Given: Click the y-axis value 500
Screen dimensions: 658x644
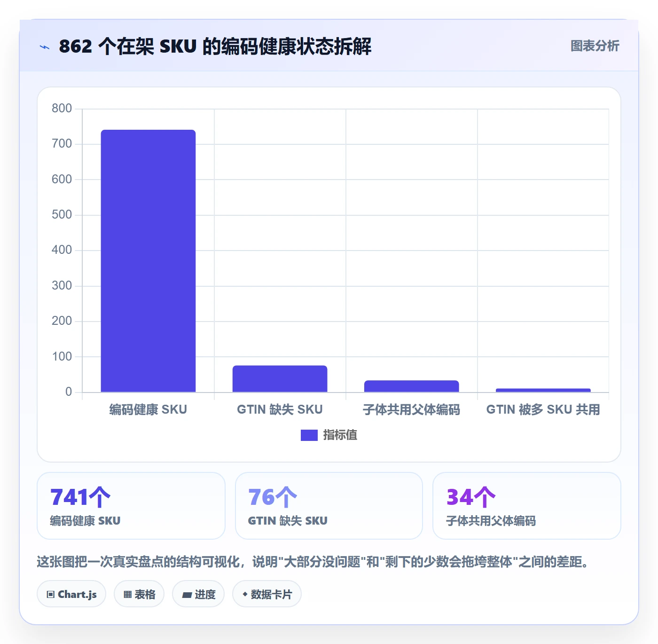Looking at the screenshot, I should pyautogui.click(x=62, y=215).
